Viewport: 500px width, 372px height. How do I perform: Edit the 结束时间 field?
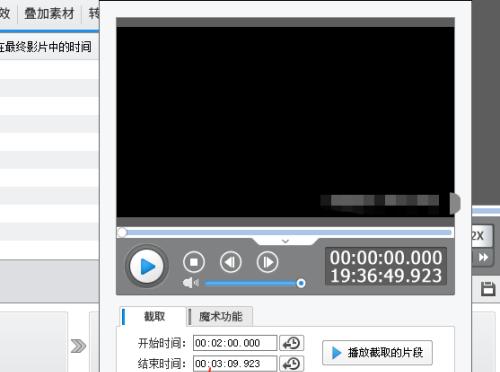(x=235, y=363)
